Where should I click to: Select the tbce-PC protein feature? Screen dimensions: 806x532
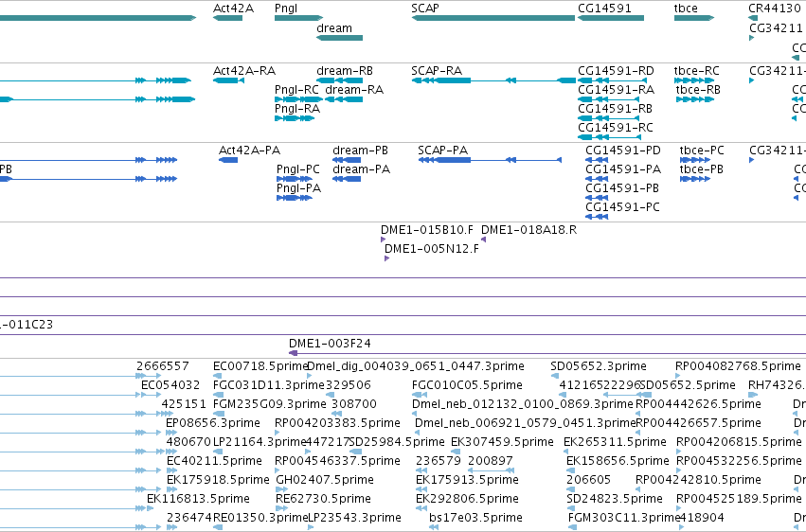click(x=695, y=160)
